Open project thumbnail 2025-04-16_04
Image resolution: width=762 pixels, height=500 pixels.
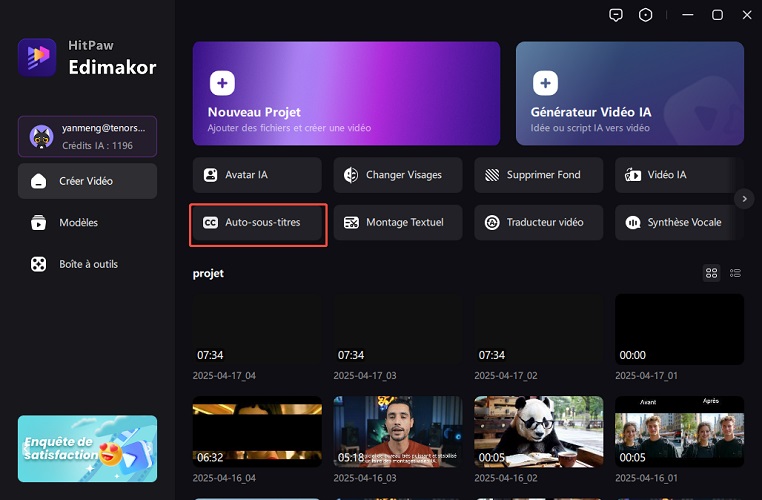[257, 431]
